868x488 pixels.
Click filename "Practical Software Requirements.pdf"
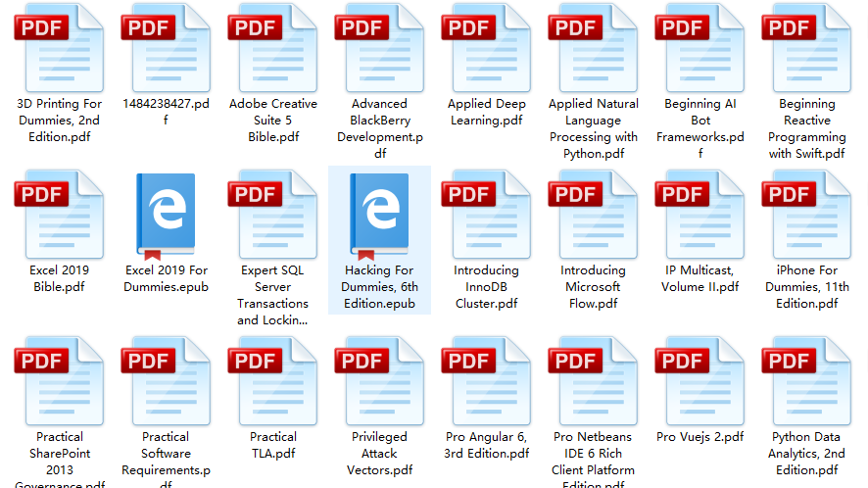point(167,460)
